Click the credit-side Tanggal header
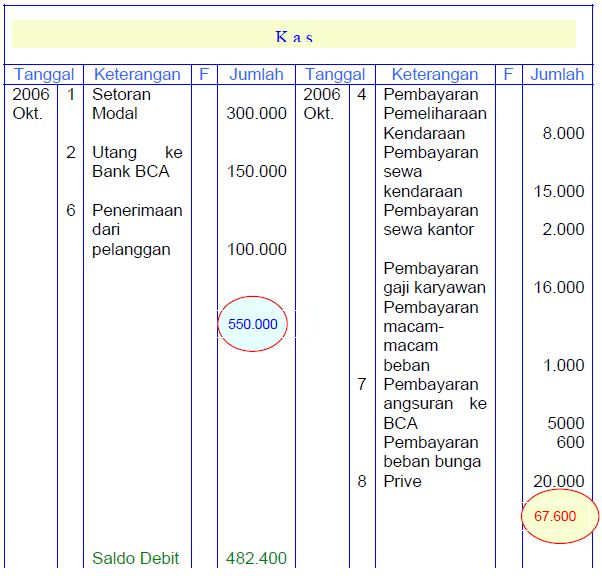Viewport: 602px width, 576px height. tap(335, 74)
